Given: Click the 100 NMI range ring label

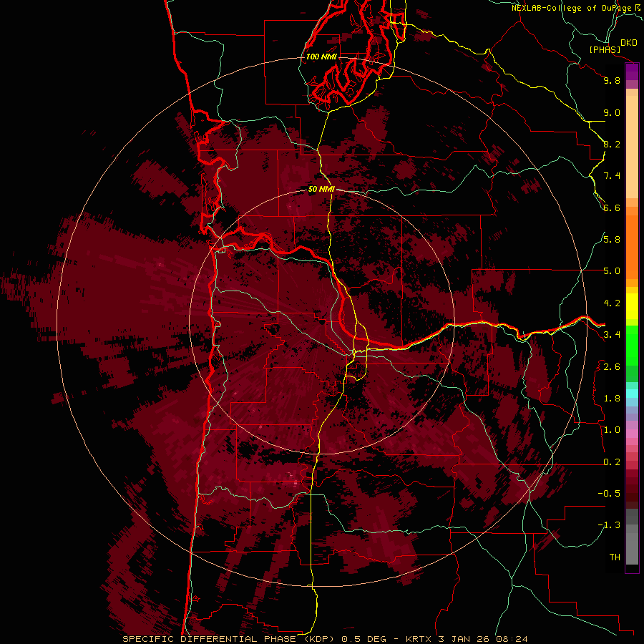Looking at the screenshot, I should (321, 57).
